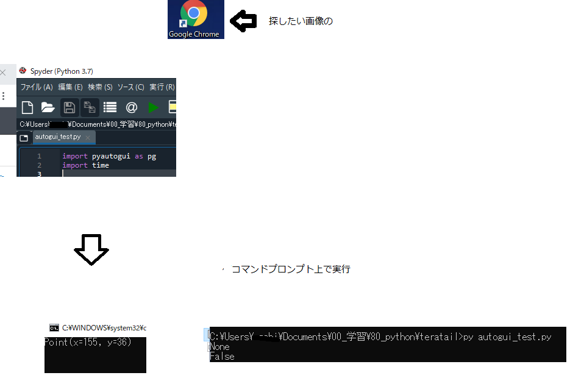Click the @ symbol toolbar icon
The image size is (584, 392).
pos(132,107)
